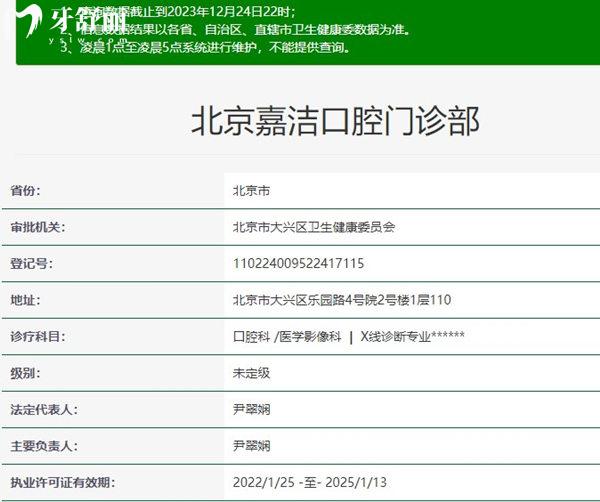
Task: Select the 诊疗科目 label
Action: pyautogui.click(x=38, y=337)
